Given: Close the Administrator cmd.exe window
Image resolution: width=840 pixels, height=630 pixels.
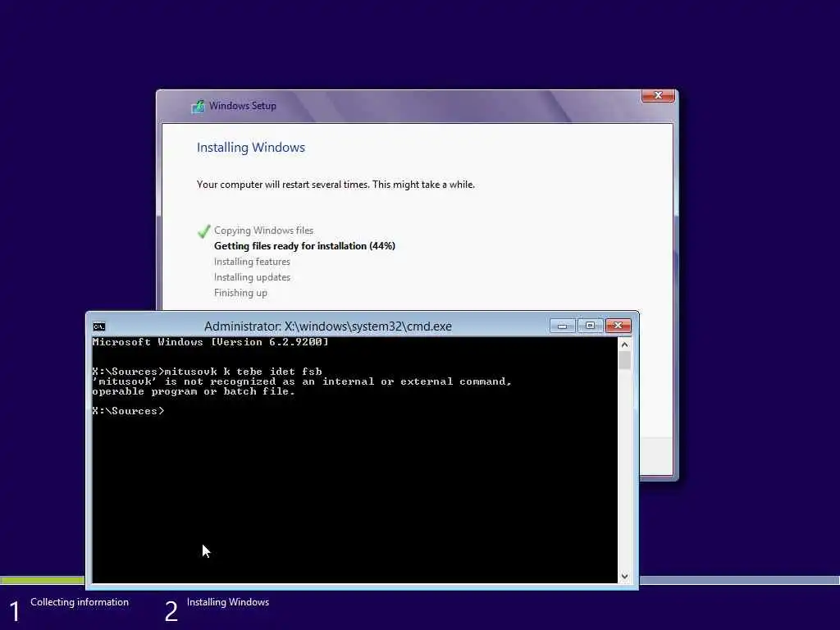Looking at the screenshot, I should (x=619, y=326).
